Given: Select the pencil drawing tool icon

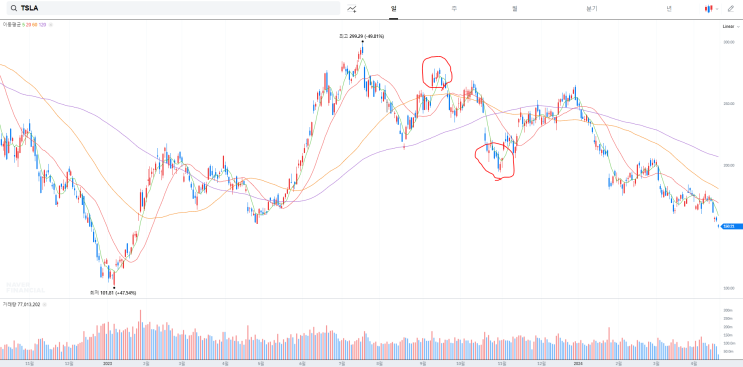Looking at the screenshot, I should [730, 9].
